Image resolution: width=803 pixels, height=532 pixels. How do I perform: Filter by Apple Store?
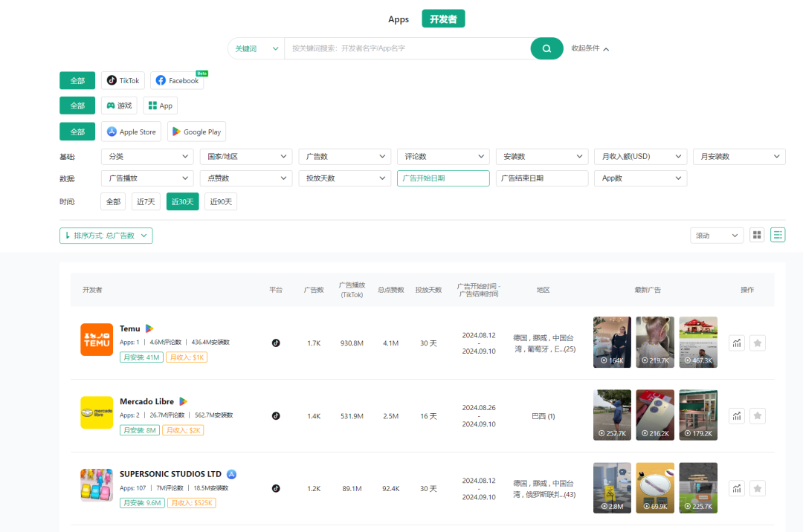click(131, 132)
